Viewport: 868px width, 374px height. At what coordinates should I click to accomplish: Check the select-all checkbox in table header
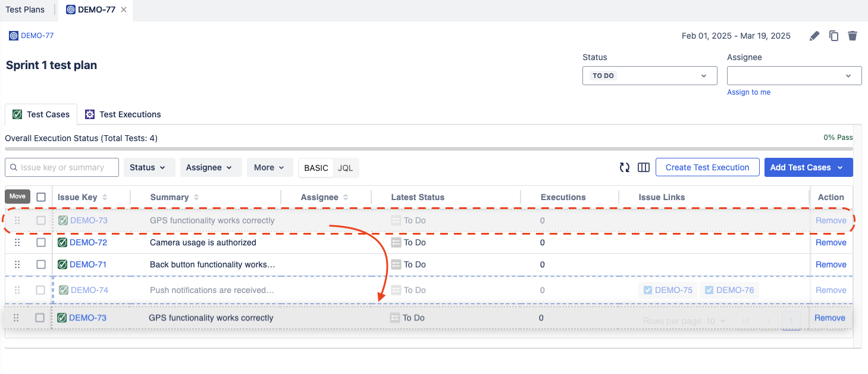click(41, 197)
